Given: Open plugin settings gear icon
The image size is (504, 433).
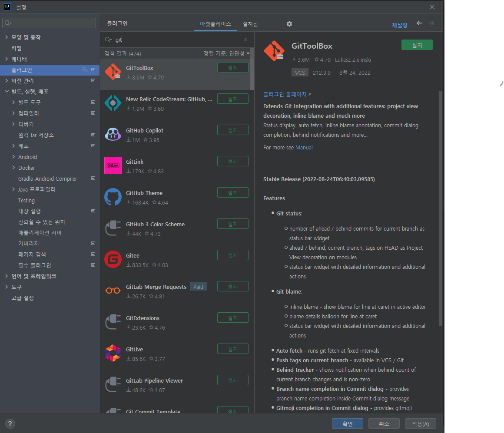Looking at the screenshot, I should pos(289,24).
